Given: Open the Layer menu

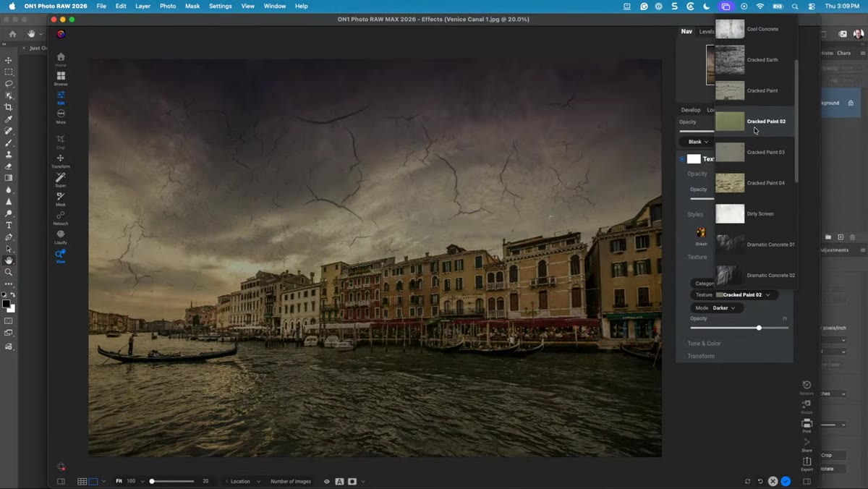Looking at the screenshot, I should [143, 6].
